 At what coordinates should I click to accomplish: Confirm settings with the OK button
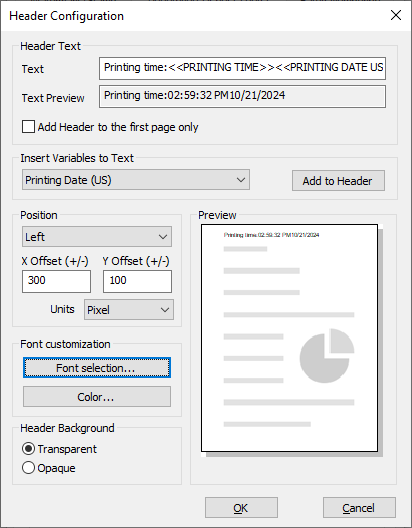(241, 508)
